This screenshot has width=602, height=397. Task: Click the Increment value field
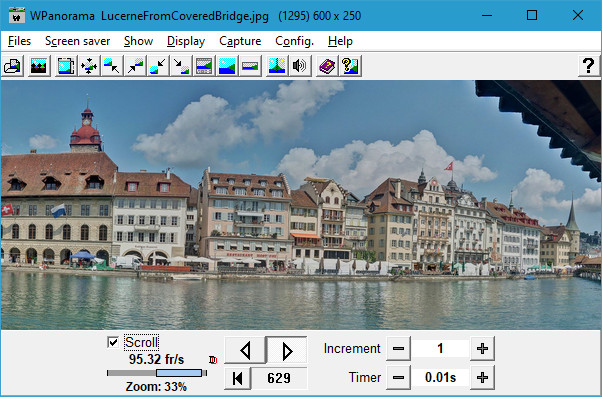click(440, 349)
